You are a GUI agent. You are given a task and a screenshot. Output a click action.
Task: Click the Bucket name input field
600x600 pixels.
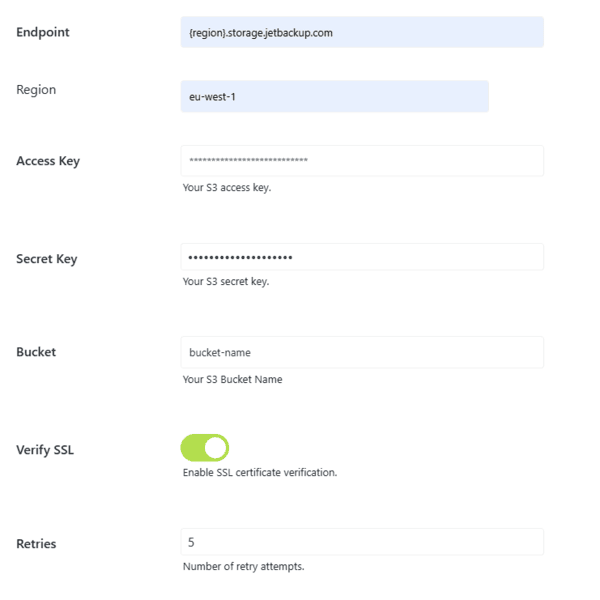click(362, 352)
